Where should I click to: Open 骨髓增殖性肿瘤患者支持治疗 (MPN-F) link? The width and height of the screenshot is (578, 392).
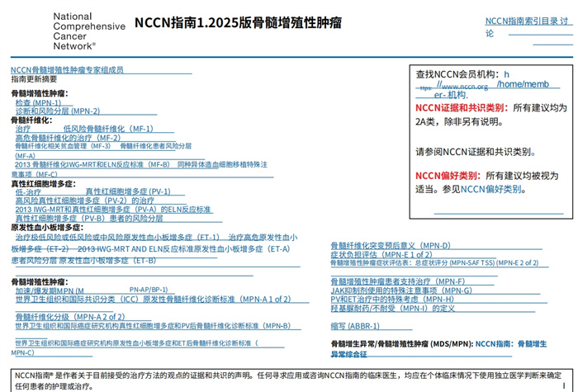pos(398,281)
